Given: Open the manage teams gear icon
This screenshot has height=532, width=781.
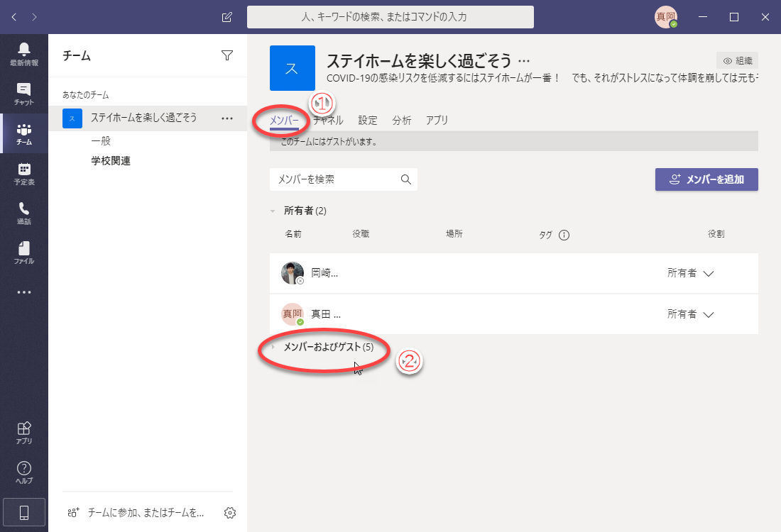Looking at the screenshot, I should coord(229,513).
